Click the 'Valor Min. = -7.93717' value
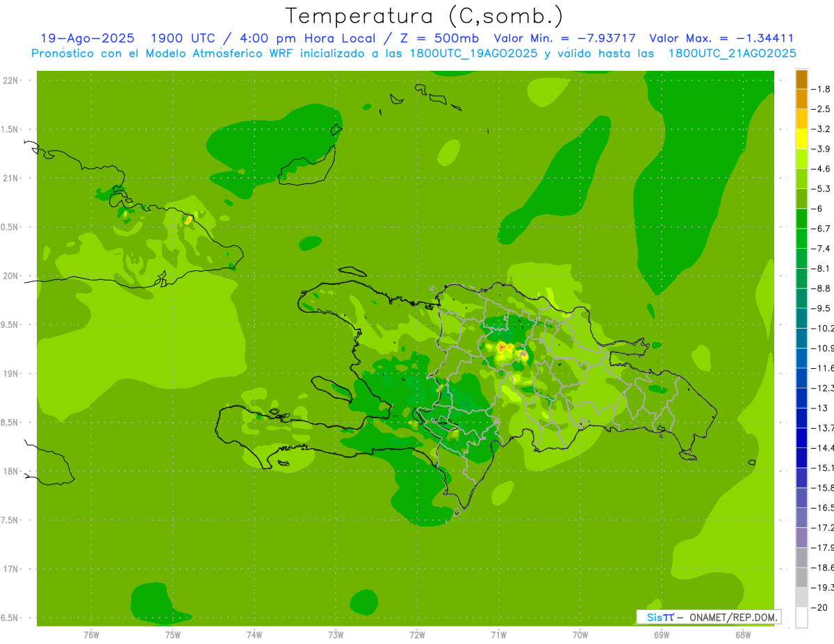The image size is (834, 644). point(564,38)
